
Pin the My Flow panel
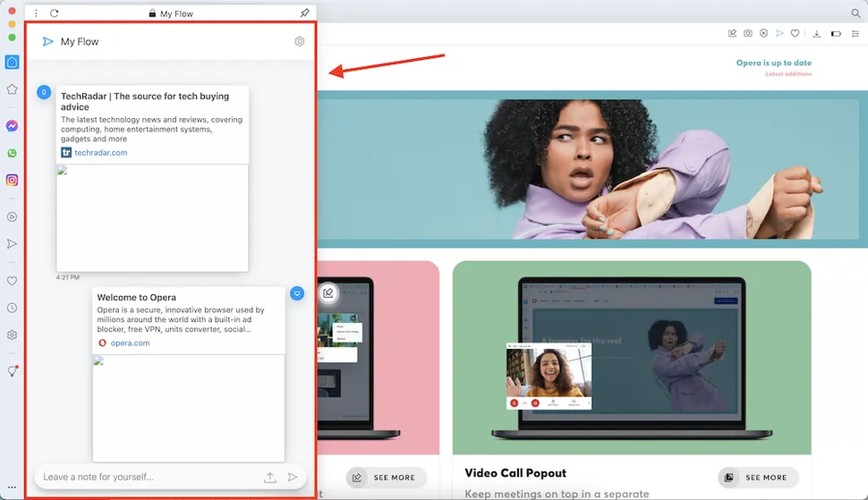pyautogui.click(x=304, y=13)
